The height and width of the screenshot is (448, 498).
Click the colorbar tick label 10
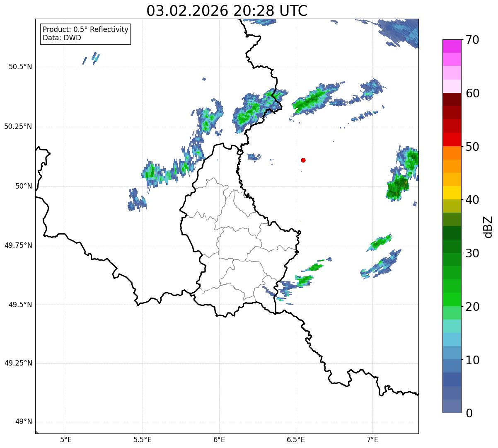pyautogui.click(x=472, y=360)
